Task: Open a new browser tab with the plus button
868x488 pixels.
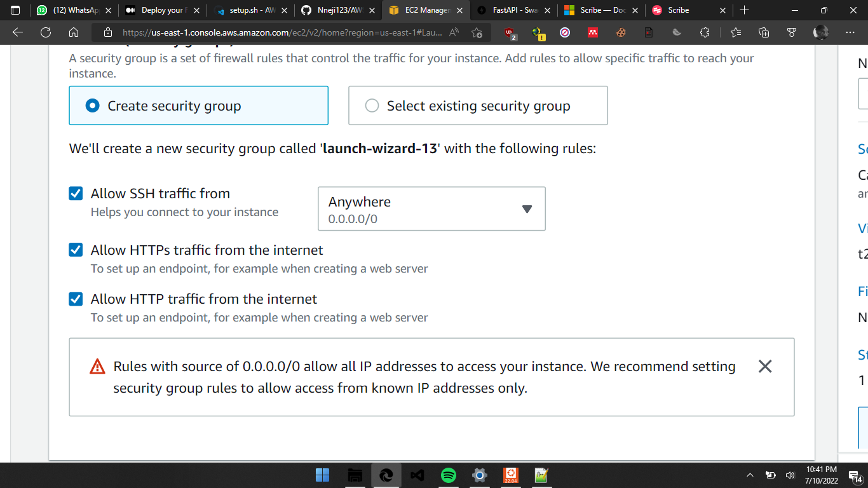Action: 745,10
